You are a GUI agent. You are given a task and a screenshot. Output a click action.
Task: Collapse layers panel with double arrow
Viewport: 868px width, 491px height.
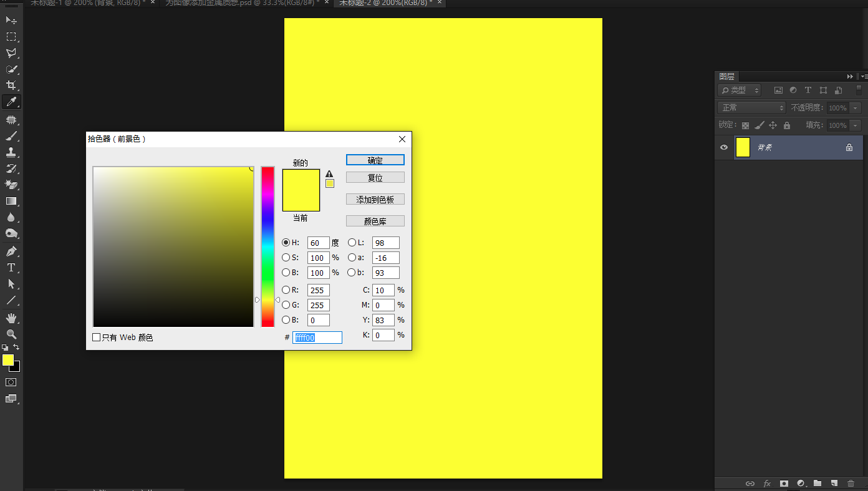(x=850, y=76)
